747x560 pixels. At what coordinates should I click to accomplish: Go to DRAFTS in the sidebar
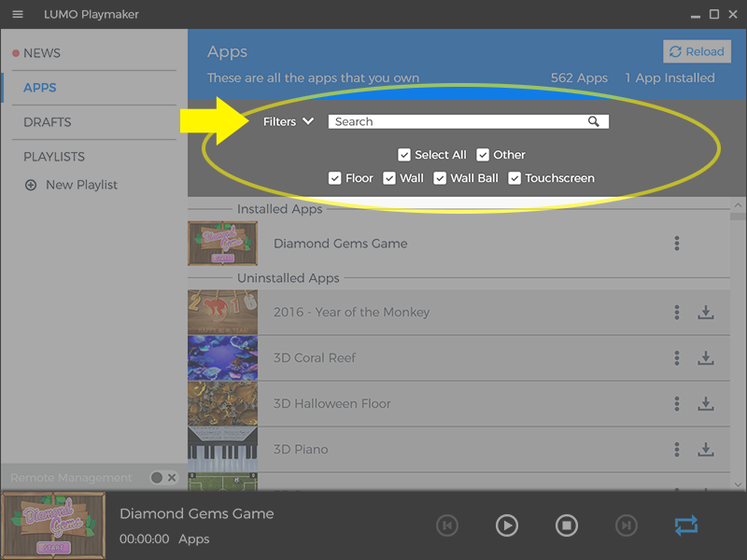(x=48, y=122)
